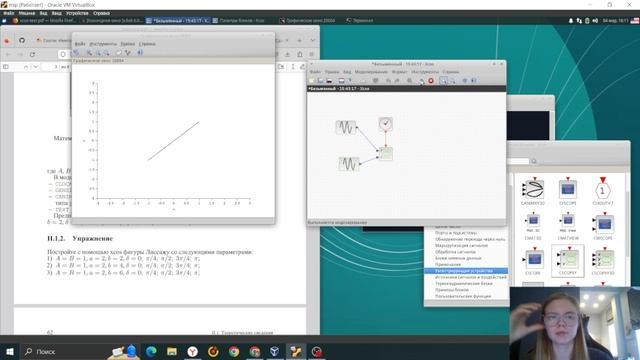Click the highlighted zoom-in icon in Xcos toolbar

pyautogui.click(x=443, y=81)
